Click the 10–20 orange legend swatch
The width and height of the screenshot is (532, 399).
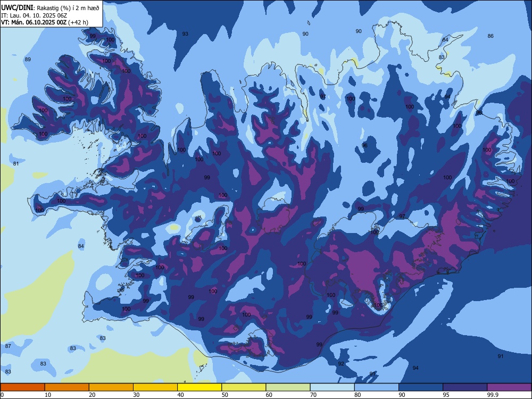point(67,387)
